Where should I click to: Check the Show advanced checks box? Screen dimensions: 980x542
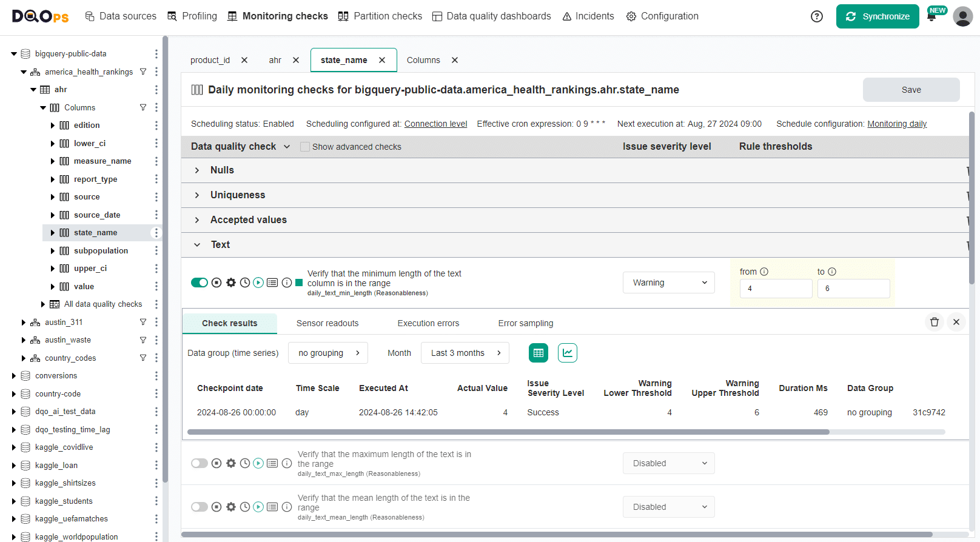coord(305,147)
